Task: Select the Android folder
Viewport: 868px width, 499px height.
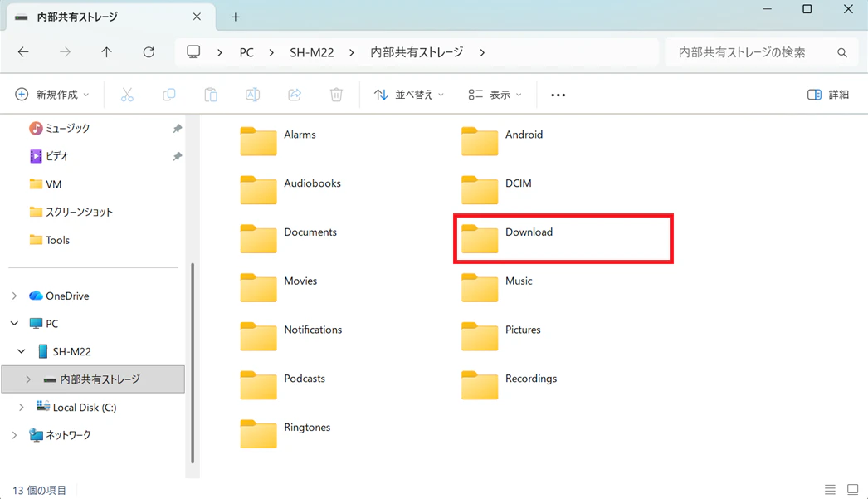Action: (x=502, y=140)
